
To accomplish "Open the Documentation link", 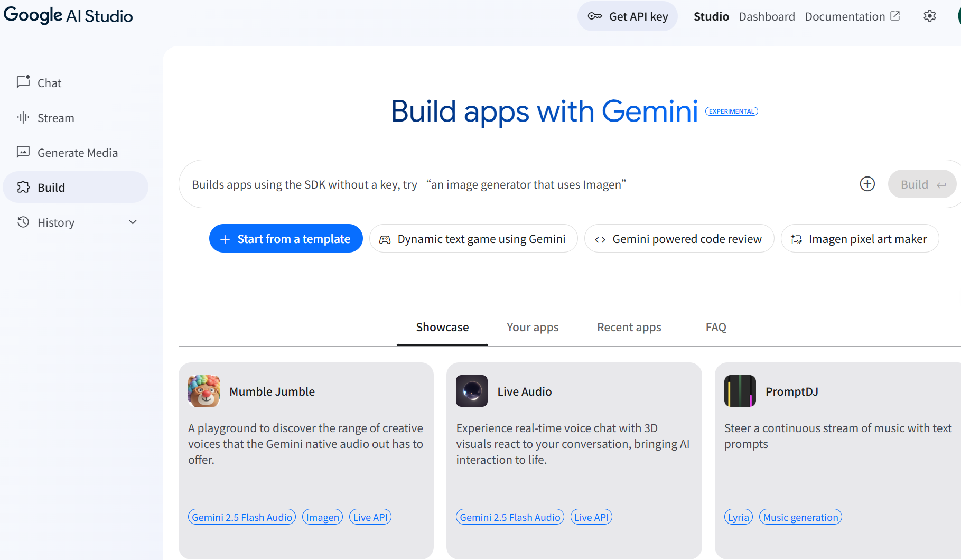I will pos(852,16).
